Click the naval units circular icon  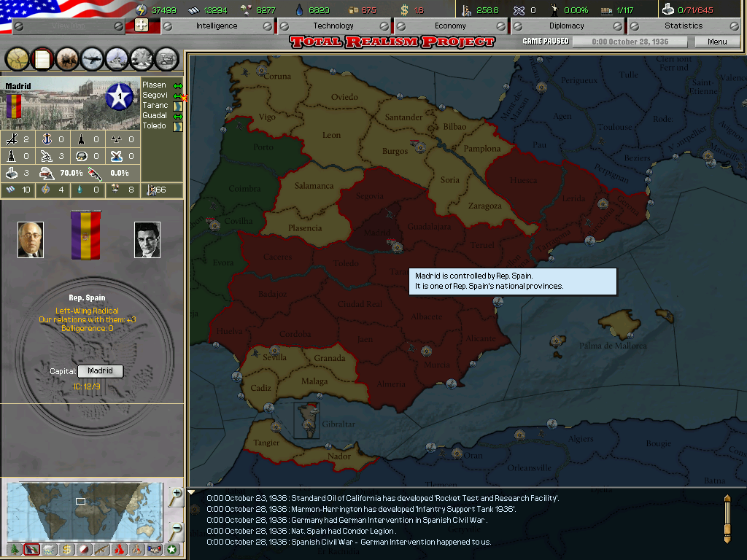(x=116, y=58)
